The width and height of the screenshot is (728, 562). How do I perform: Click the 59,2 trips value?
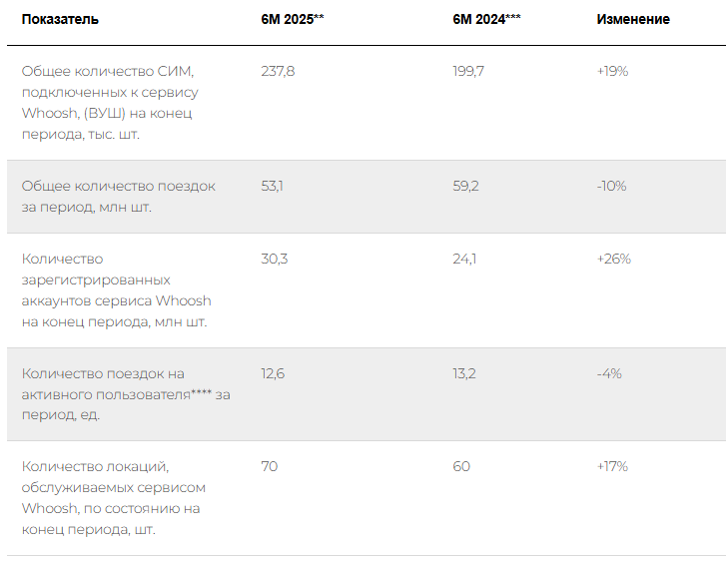point(465,186)
